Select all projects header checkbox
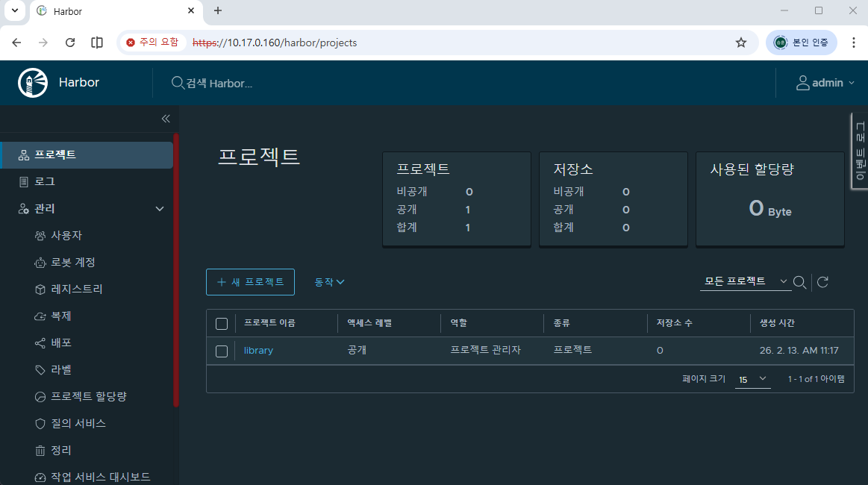This screenshot has width=868, height=485. [222, 323]
